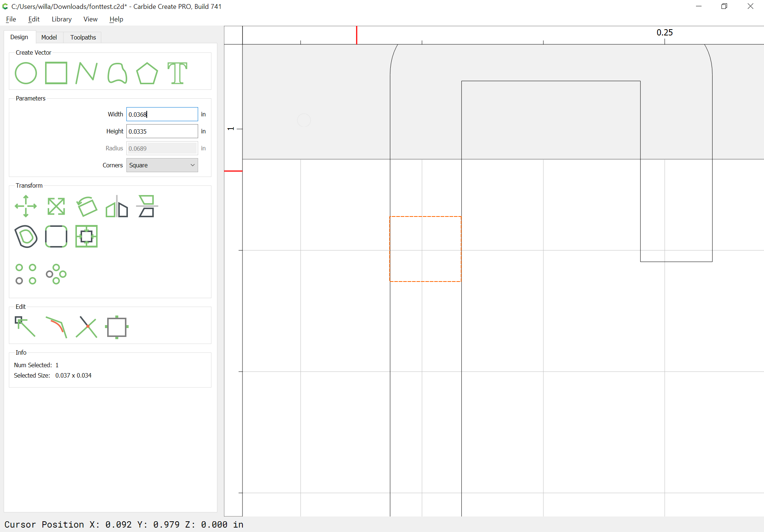764x532 pixels.
Task: Activate the Linear Array tool
Action: click(x=26, y=274)
